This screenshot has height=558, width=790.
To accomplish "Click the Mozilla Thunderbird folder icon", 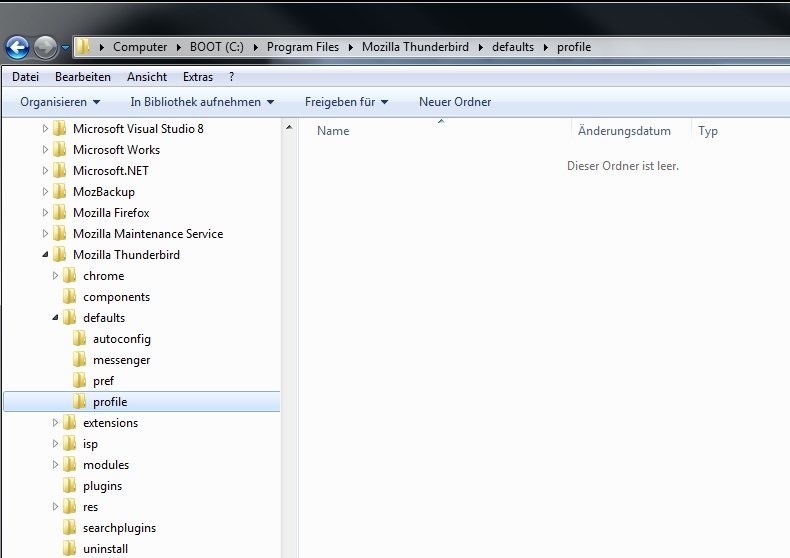I will point(59,255).
